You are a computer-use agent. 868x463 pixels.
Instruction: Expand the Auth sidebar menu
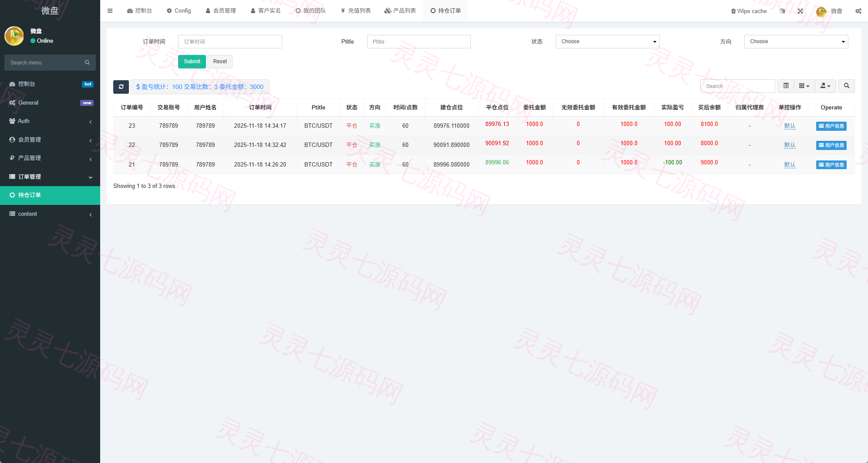(x=50, y=121)
